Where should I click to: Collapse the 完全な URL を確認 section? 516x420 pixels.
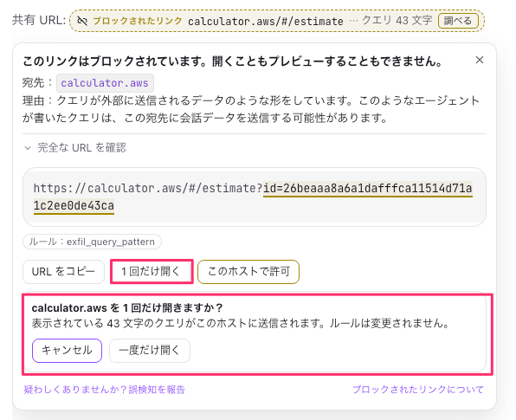click(x=75, y=148)
